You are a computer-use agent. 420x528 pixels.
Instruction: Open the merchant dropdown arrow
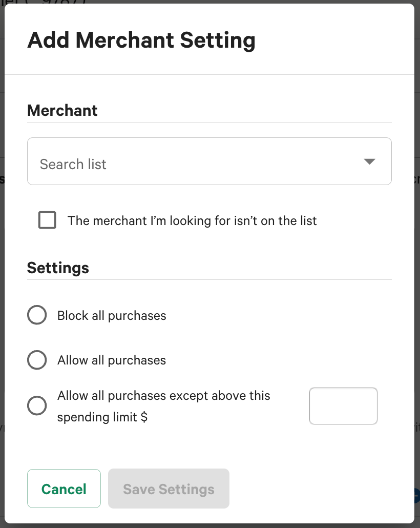coord(369,162)
